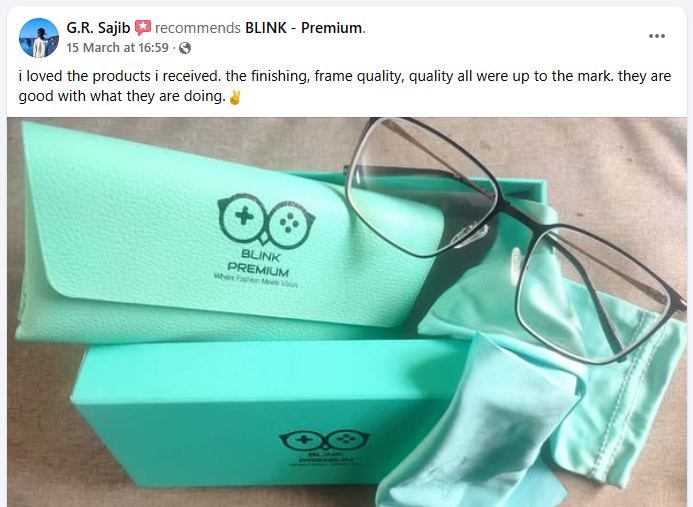Open the attached product photo
The image size is (693, 507).
pyautogui.click(x=347, y=312)
